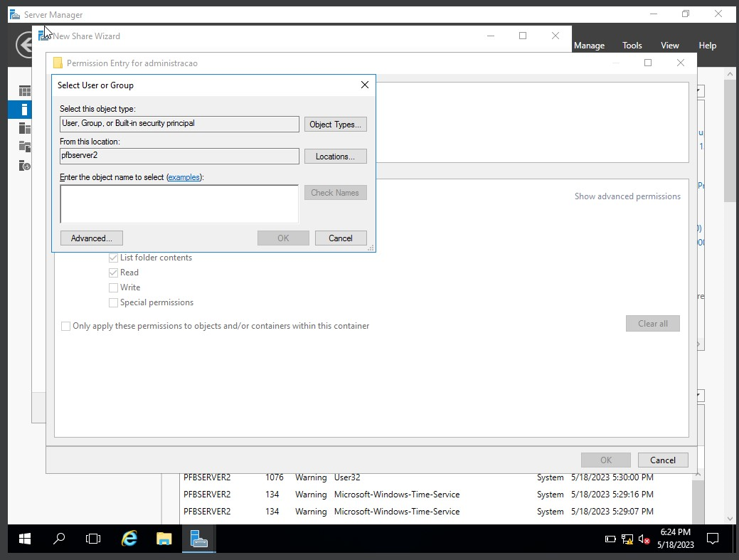Open File Explorer from the taskbar

164,539
